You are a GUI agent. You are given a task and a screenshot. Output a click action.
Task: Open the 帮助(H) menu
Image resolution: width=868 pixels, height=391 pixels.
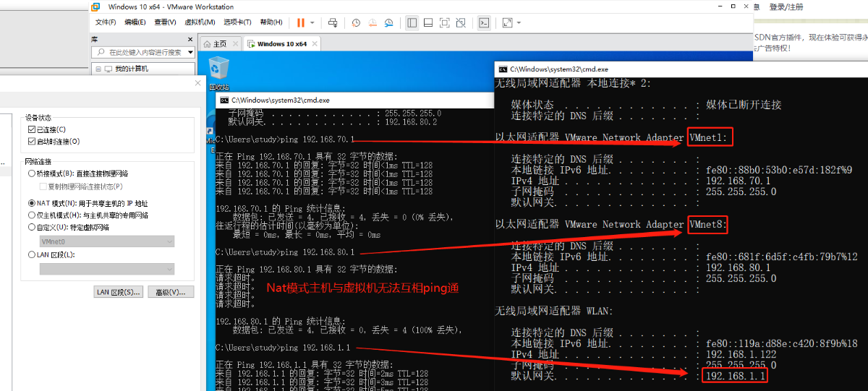click(x=271, y=22)
